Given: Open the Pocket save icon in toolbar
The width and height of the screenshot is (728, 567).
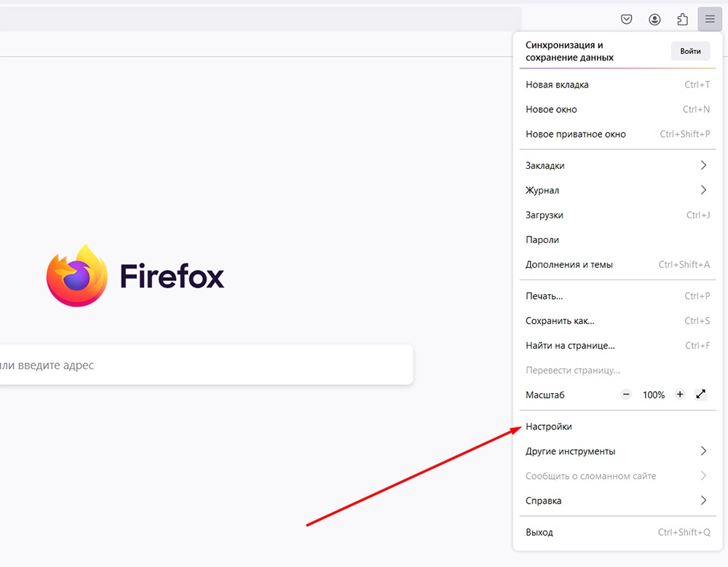Looking at the screenshot, I should point(626,19).
